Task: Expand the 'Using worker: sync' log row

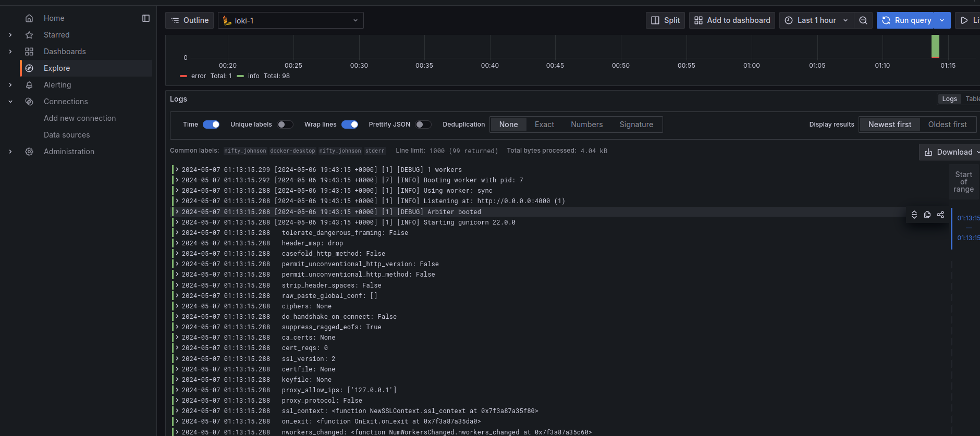Action: pyautogui.click(x=177, y=190)
